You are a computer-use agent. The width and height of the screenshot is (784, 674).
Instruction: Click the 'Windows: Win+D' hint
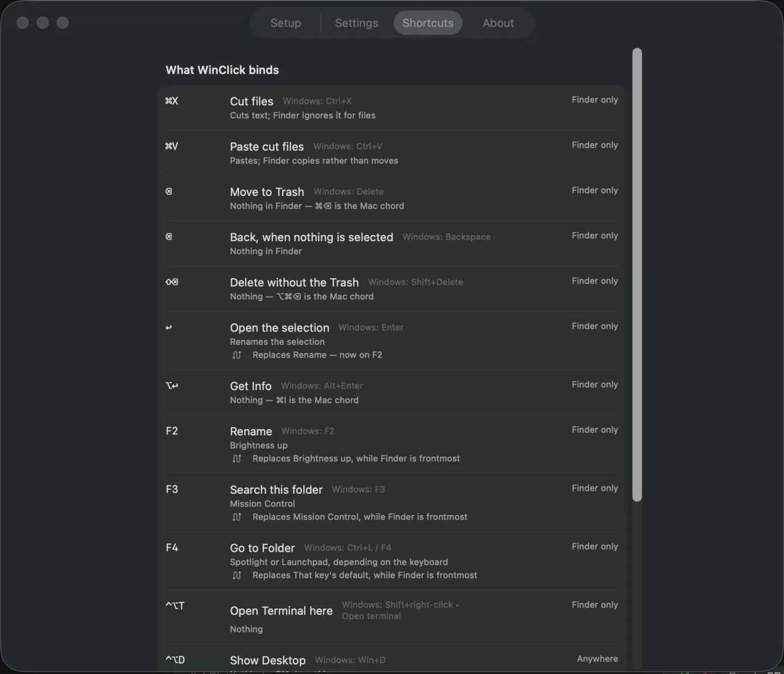(350, 661)
